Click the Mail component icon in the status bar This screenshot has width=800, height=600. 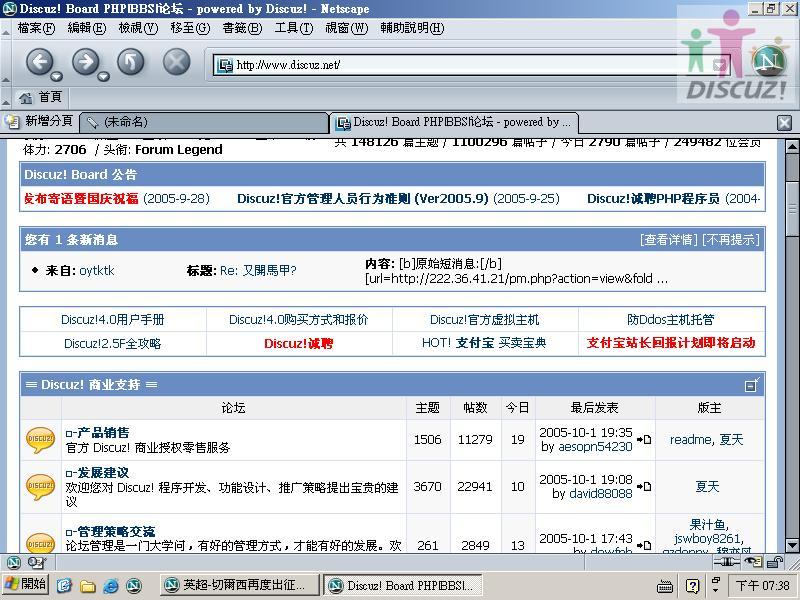click(x=35, y=562)
